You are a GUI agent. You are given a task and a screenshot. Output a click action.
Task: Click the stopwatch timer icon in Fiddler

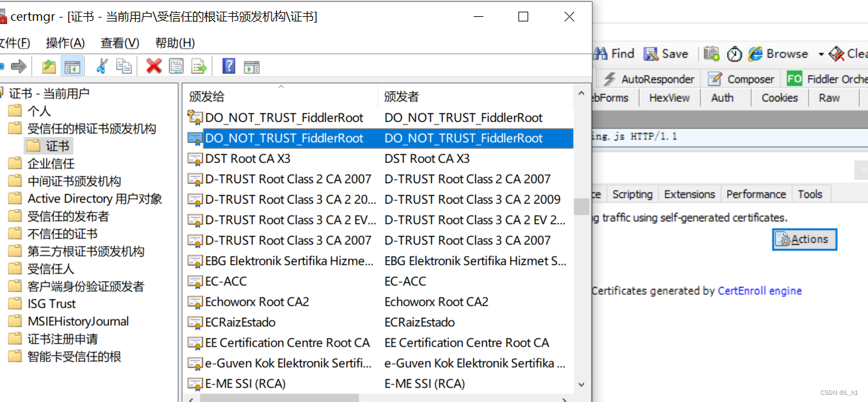point(734,54)
